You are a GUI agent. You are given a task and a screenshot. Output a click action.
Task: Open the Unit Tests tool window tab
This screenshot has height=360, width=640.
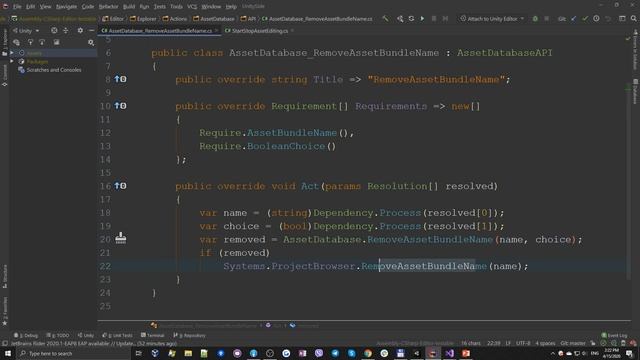click(118, 336)
